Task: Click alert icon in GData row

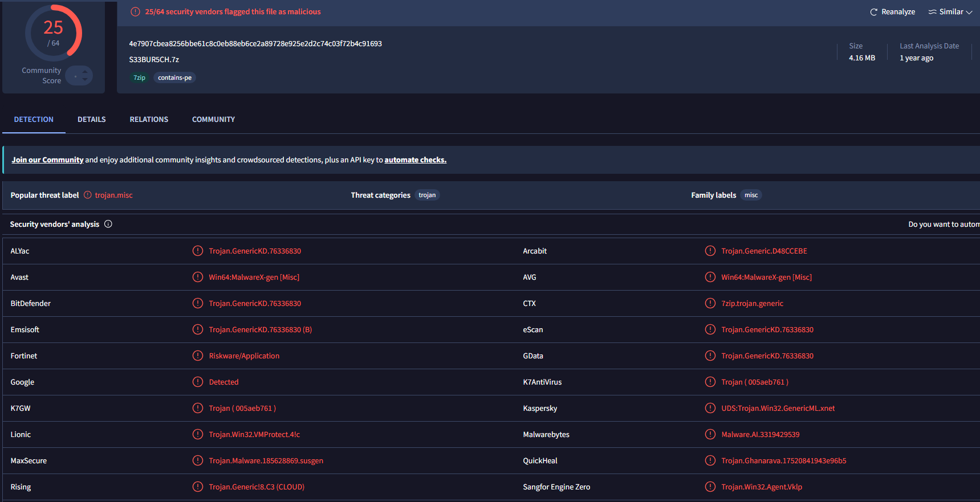Action: (x=710, y=356)
